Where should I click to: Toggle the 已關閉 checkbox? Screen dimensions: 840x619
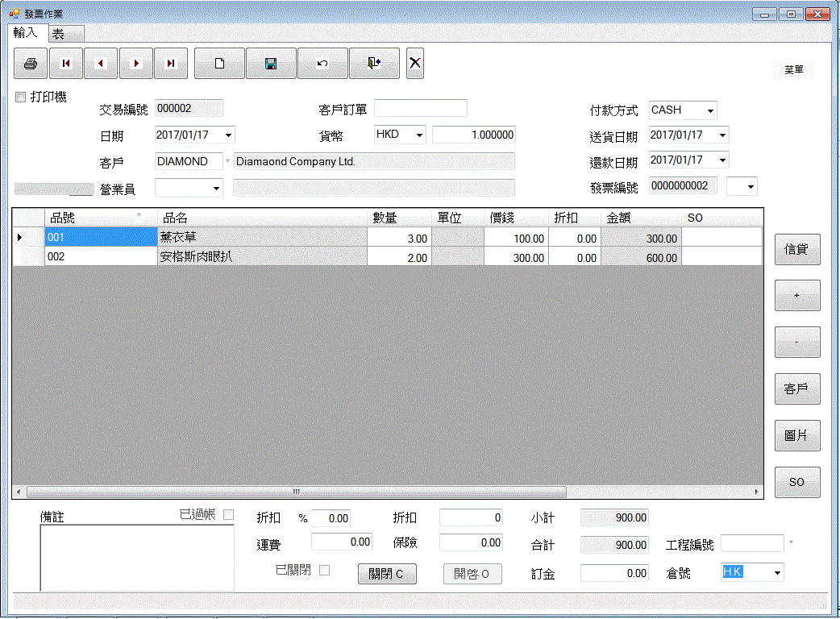(x=324, y=571)
